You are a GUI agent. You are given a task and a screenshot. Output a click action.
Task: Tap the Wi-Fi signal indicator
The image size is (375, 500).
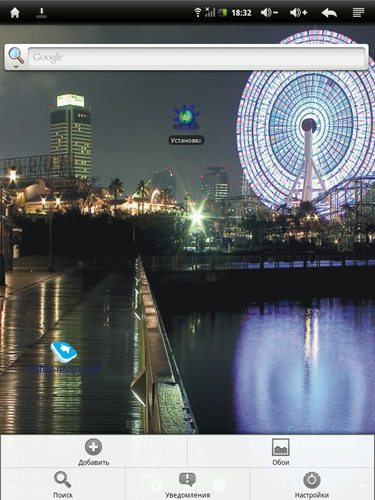pos(198,13)
